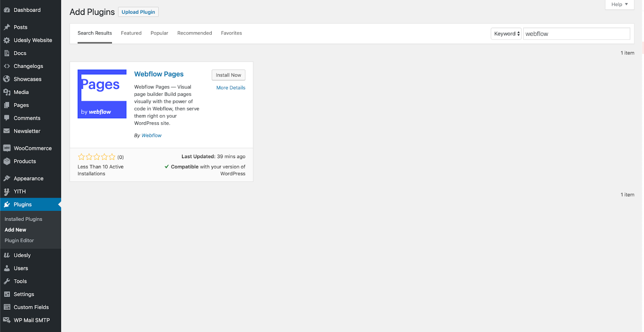The width and height of the screenshot is (644, 332).
Task: Click the Media library icon
Action: click(x=7, y=92)
